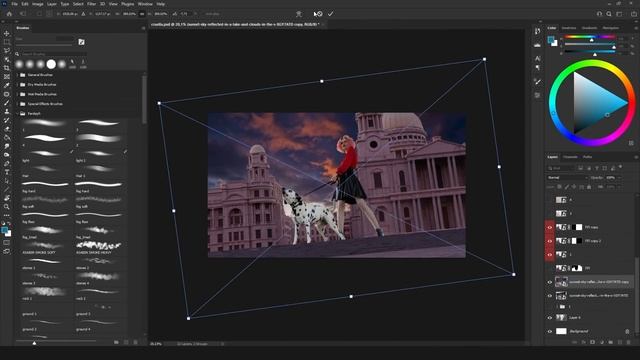Toggle the link icon between width and height
Image resolution: width=640 pixels, height=360 pixels.
142,14
